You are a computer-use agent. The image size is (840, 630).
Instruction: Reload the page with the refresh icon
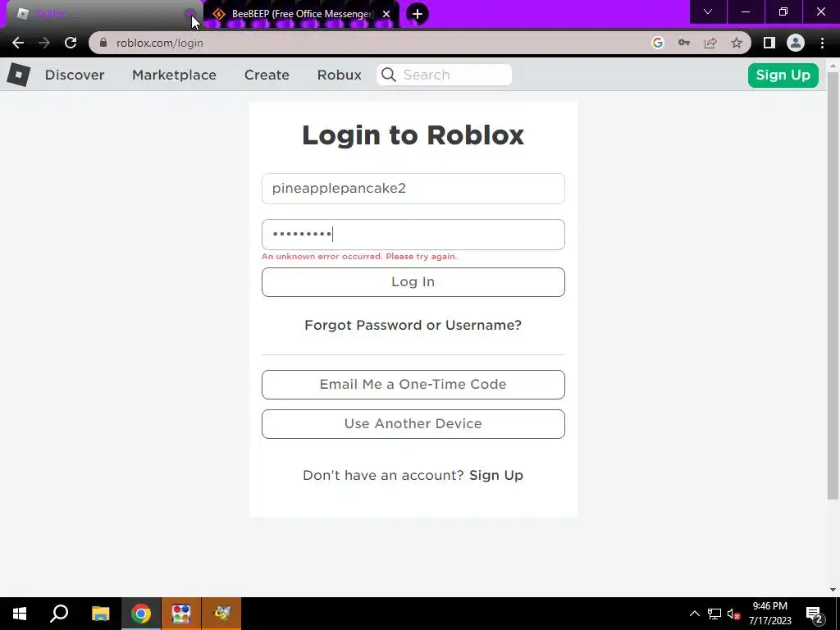pyautogui.click(x=71, y=43)
